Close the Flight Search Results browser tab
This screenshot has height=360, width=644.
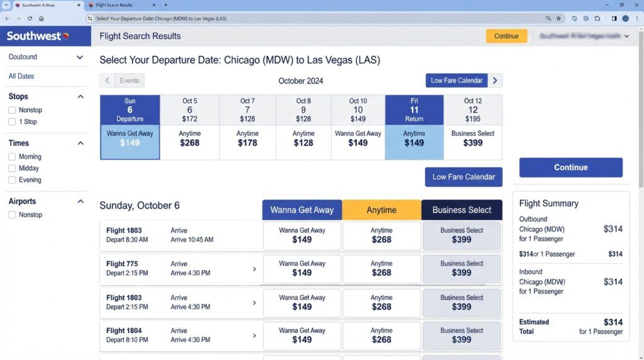(x=153, y=5)
